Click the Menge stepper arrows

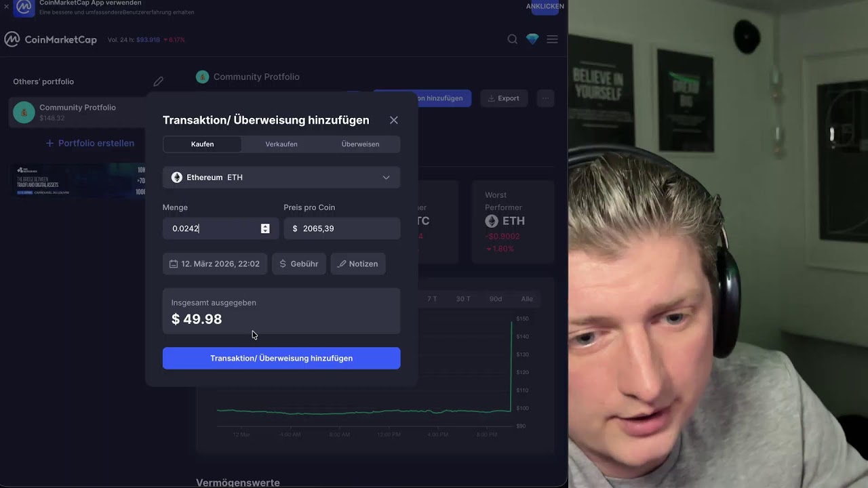coord(265,228)
